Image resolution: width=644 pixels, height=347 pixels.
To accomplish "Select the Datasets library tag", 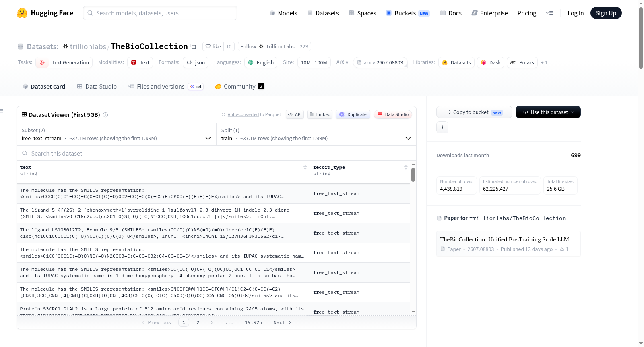I will point(456,62).
